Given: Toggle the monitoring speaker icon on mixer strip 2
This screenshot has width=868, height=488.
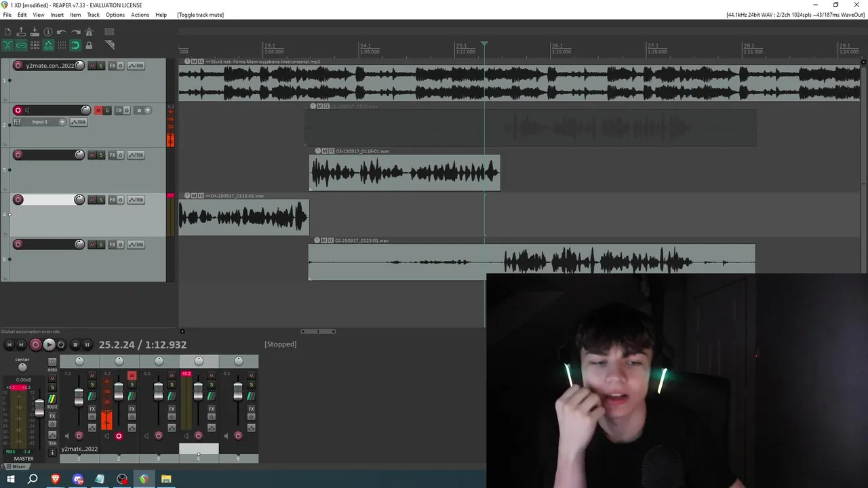Looking at the screenshot, I should 106,436.
